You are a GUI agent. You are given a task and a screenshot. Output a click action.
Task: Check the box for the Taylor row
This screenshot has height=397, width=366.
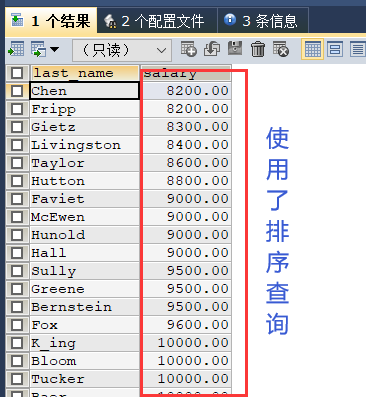17,163
